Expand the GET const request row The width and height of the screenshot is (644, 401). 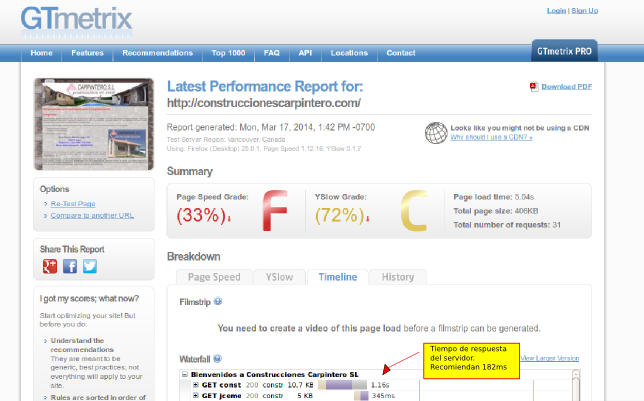click(196, 385)
